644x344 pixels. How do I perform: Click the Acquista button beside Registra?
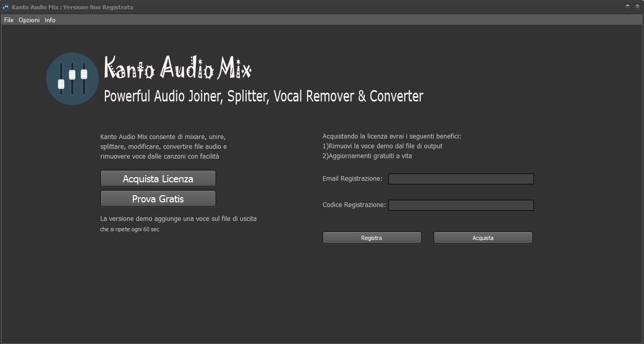point(483,237)
